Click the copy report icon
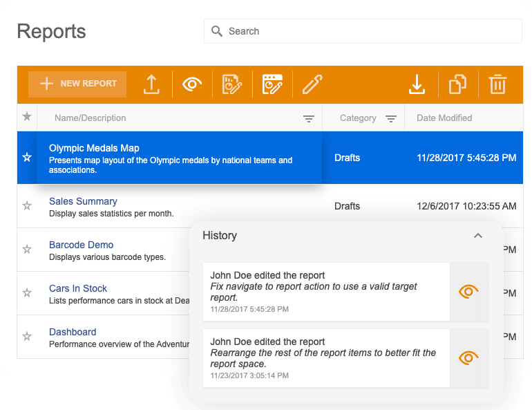 457,84
